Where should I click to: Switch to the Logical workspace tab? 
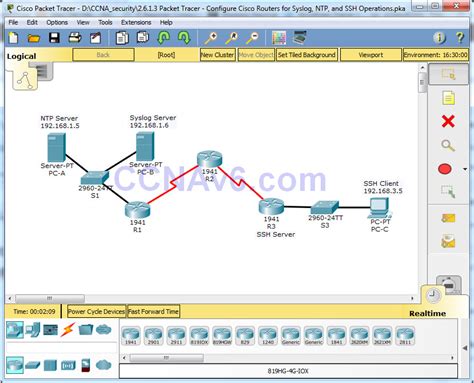[x=22, y=56]
